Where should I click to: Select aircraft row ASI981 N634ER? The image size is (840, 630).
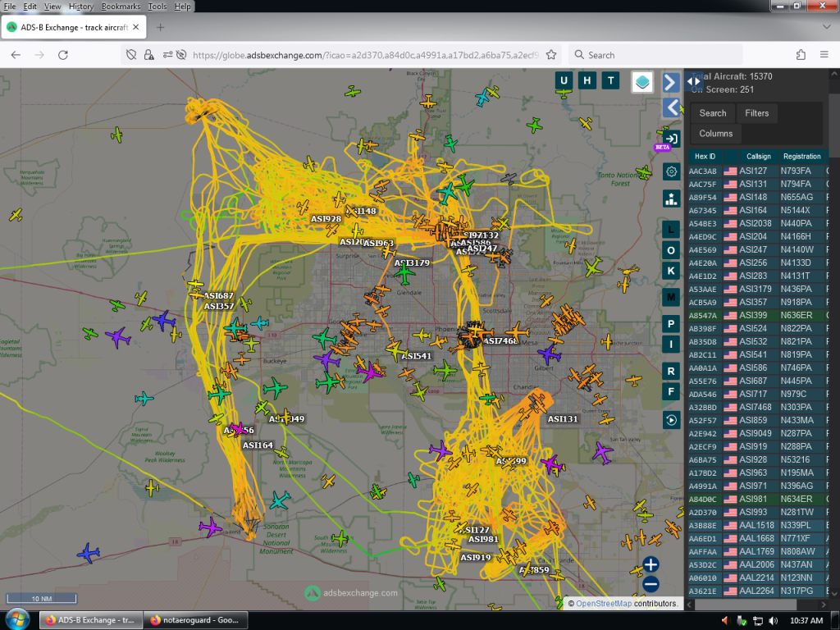pyautogui.click(x=757, y=500)
